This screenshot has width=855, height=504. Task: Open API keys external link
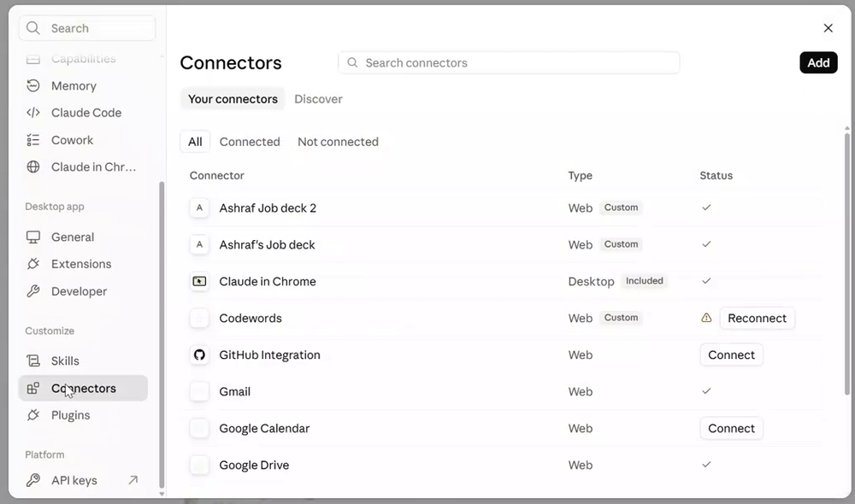83,480
